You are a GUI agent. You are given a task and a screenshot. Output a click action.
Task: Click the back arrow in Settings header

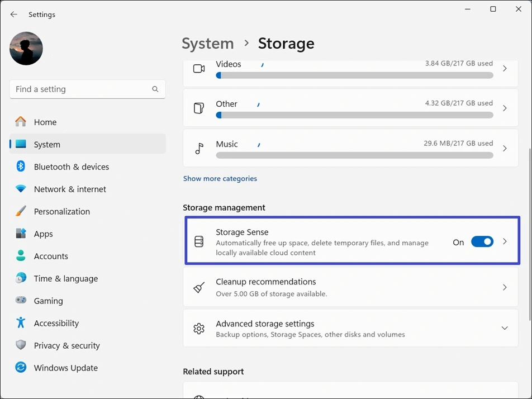click(x=14, y=15)
